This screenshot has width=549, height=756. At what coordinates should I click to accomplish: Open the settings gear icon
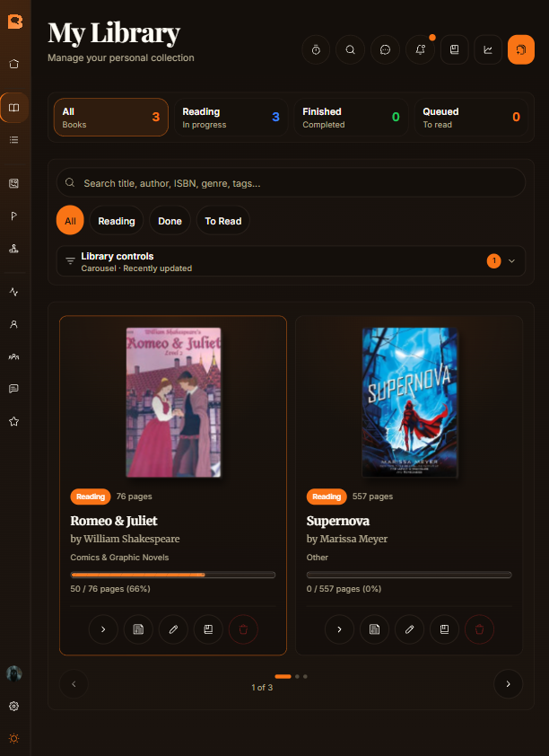pos(14,706)
